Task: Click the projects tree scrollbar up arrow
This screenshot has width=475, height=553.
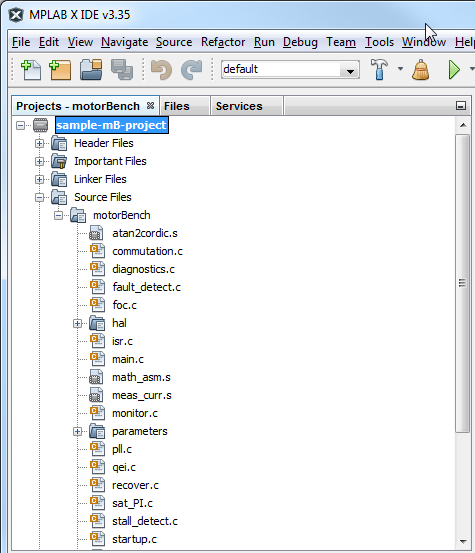Action: (x=463, y=125)
